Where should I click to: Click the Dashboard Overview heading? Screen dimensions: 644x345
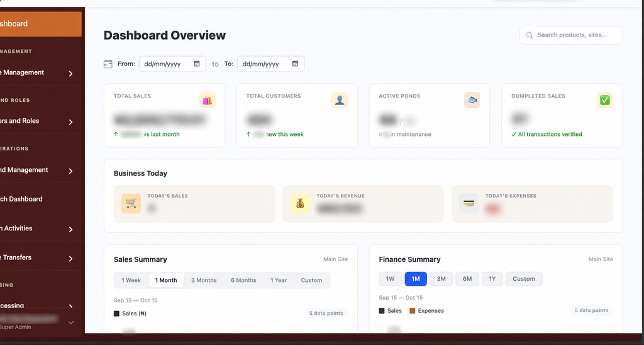point(165,35)
